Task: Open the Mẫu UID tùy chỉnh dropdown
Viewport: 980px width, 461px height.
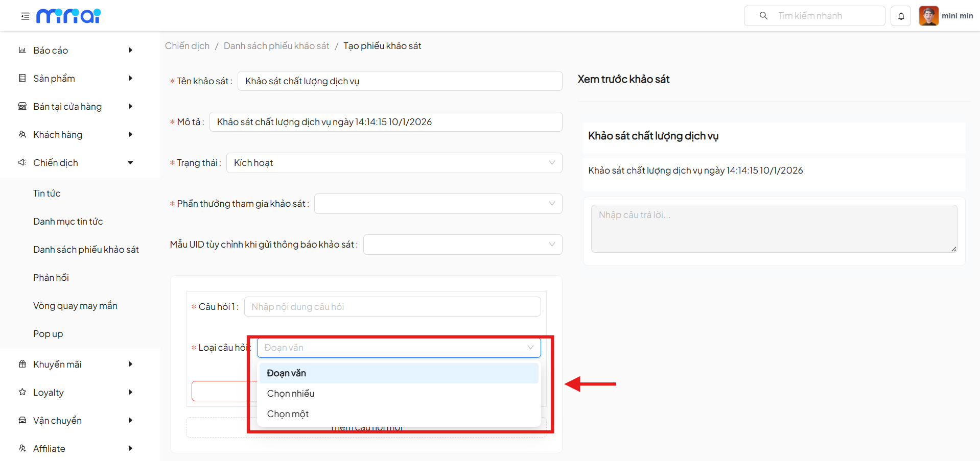Action: coord(462,245)
